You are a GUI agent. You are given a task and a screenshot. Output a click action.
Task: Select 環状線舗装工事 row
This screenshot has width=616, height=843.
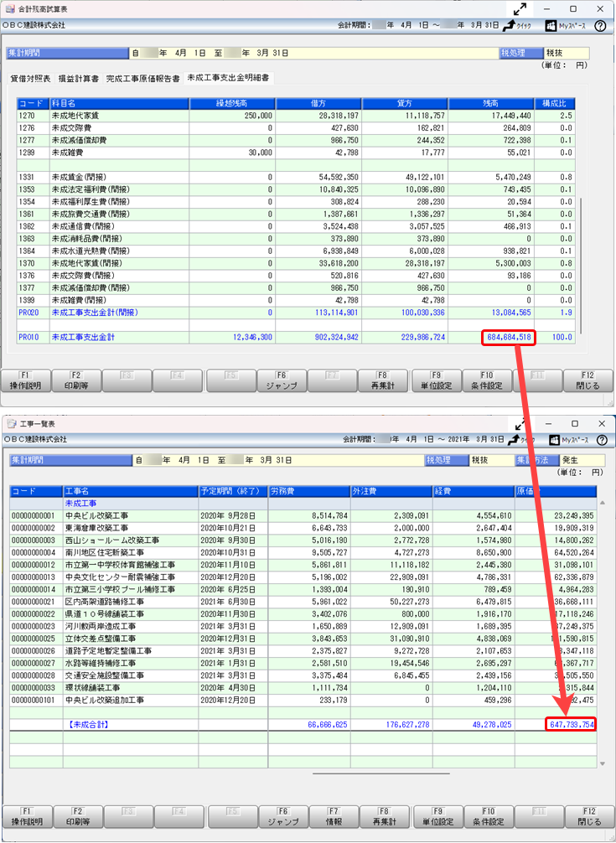point(303,688)
